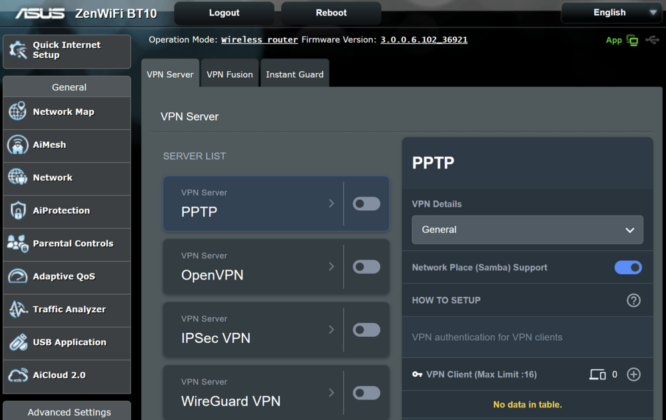The image size is (666, 420).
Task: Select AiMesh in the sidebar menu
Action: coord(67,146)
